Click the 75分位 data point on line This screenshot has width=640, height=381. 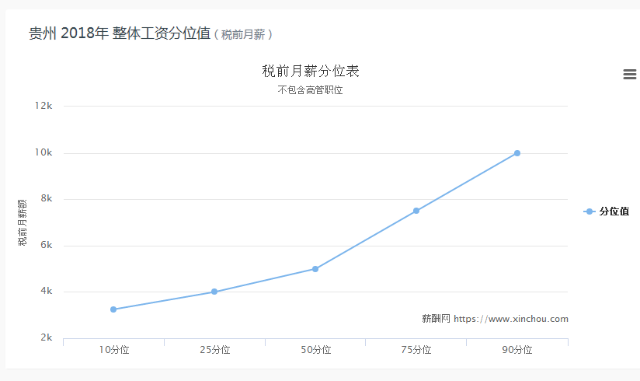coord(416,211)
